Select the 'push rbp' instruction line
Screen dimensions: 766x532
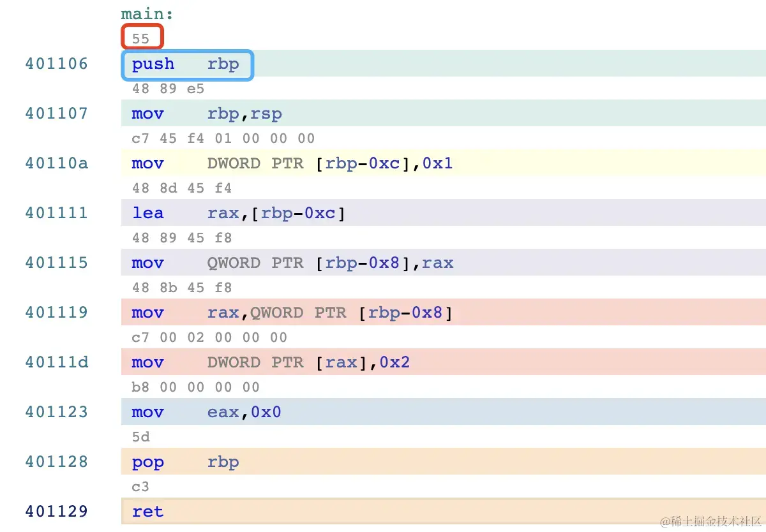186,64
